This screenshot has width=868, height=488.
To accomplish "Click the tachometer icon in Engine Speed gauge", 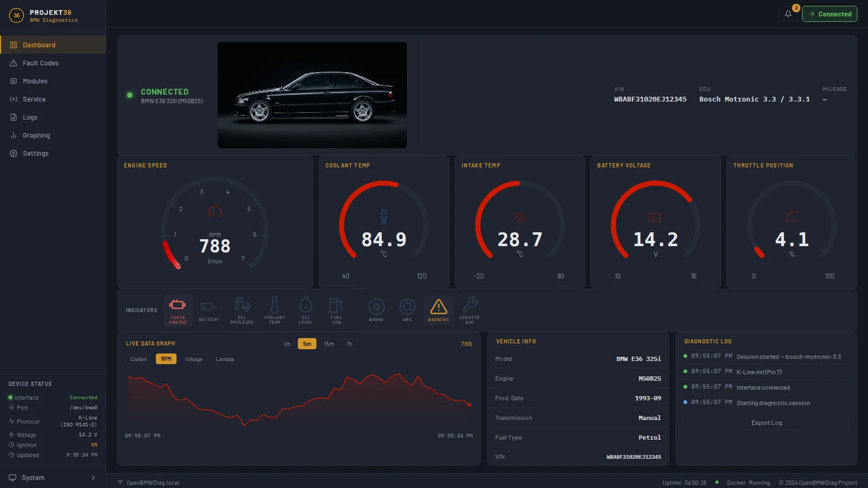I will coord(215,212).
